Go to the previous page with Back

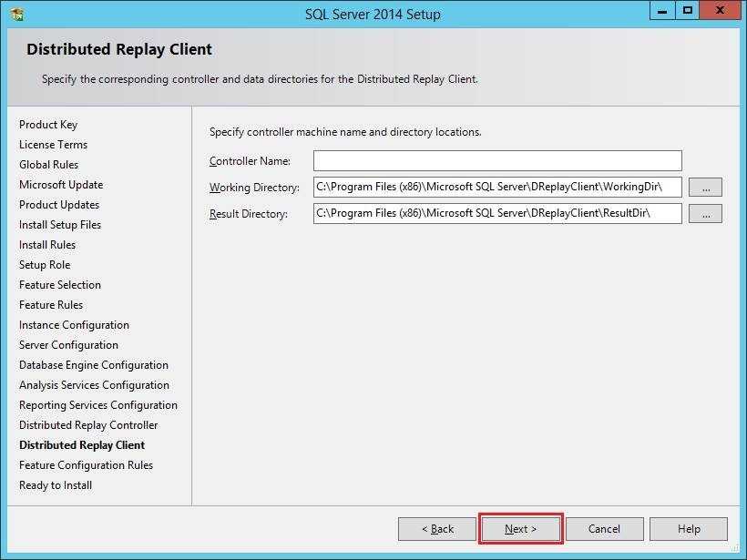click(437, 529)
